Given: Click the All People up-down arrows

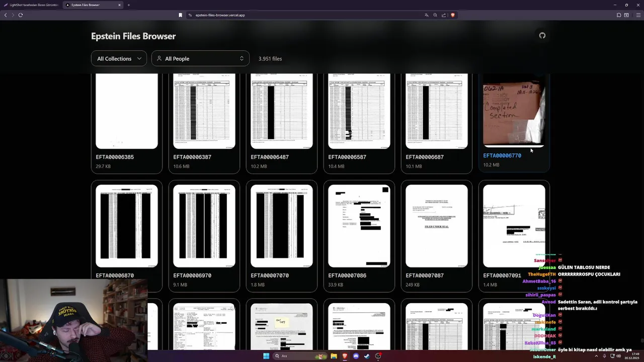Looking at the screenshot, I should 242,59.
